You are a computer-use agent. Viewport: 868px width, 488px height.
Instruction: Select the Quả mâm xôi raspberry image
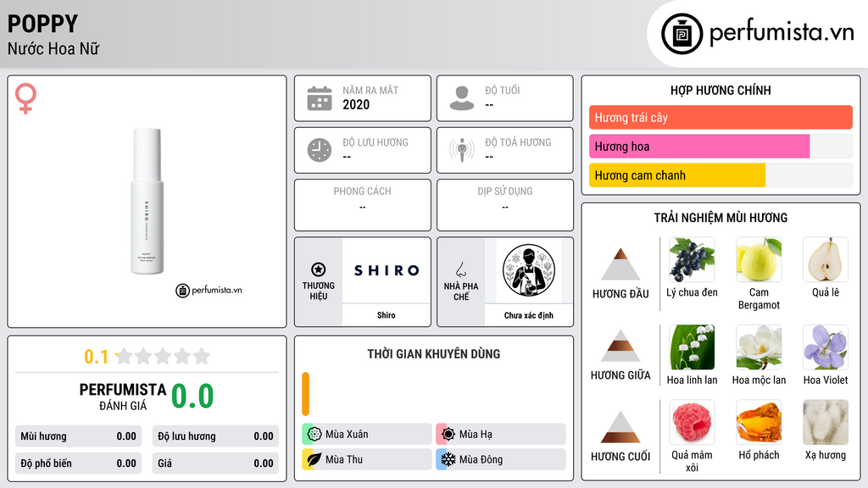tap(692, 422)
